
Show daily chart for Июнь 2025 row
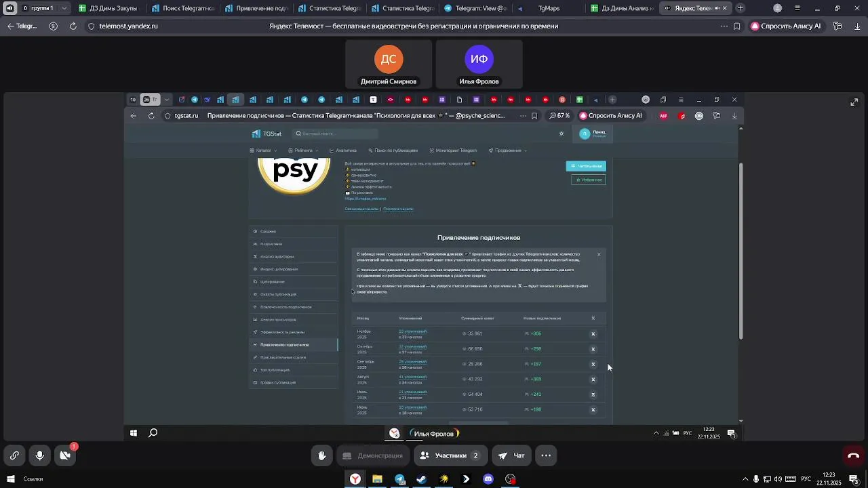[x=593, y=409]
